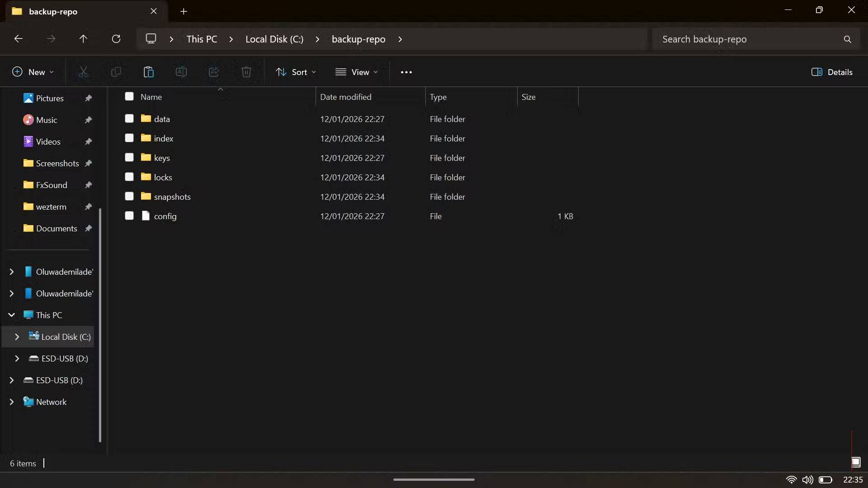Click the Paste icon in toolbar
This screenshot has height=488, width=868.
(148, 72)
